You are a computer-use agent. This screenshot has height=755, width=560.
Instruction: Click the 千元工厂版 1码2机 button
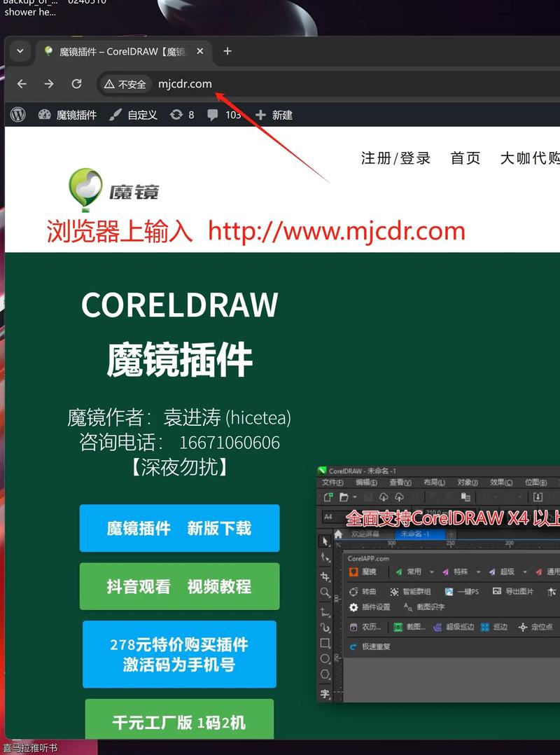click(179, 719)
